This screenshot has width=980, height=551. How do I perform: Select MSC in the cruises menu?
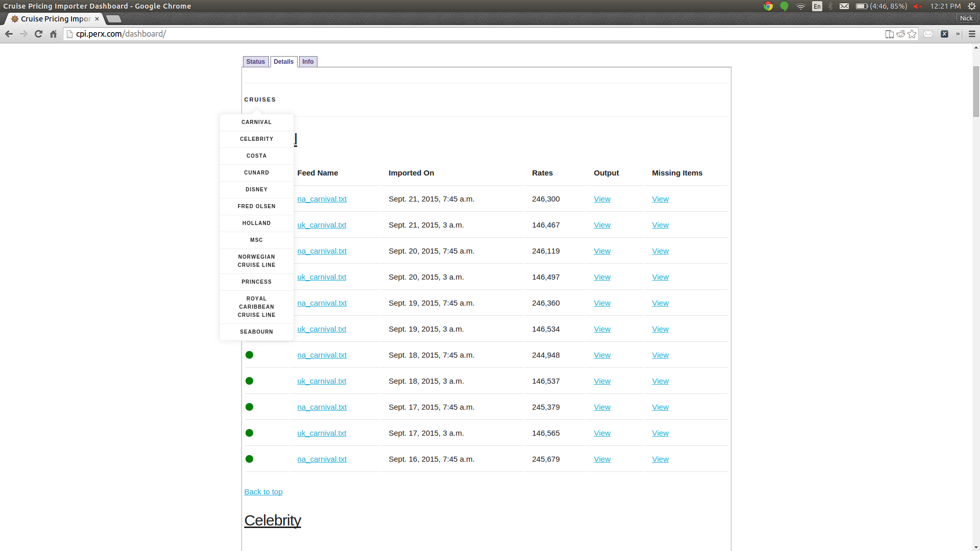coord(257,240)
